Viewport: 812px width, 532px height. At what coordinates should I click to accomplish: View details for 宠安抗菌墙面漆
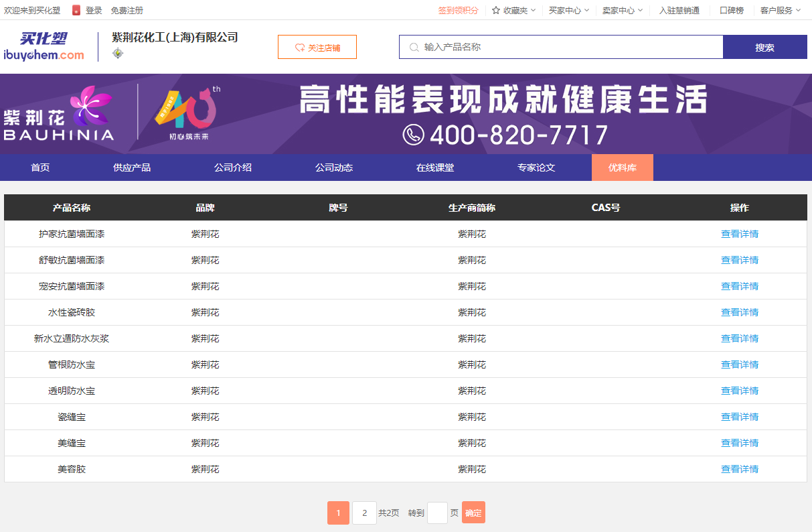tap(740, 286)
